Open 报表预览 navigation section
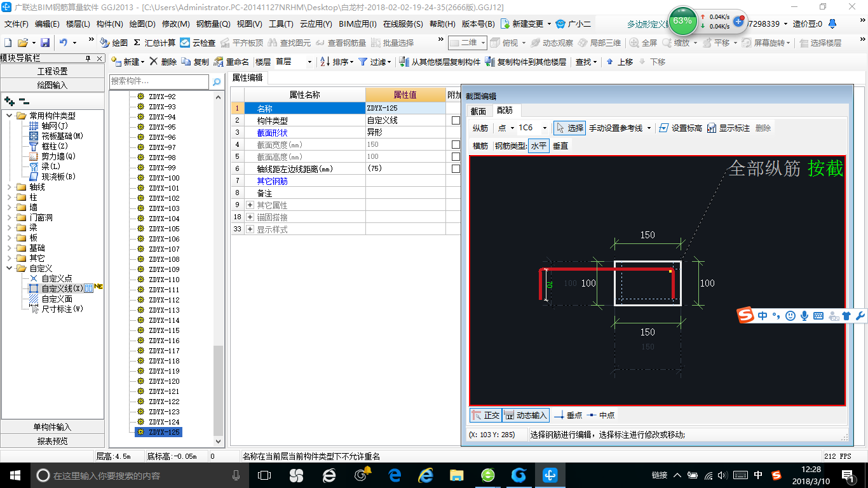 click(52, 441)
